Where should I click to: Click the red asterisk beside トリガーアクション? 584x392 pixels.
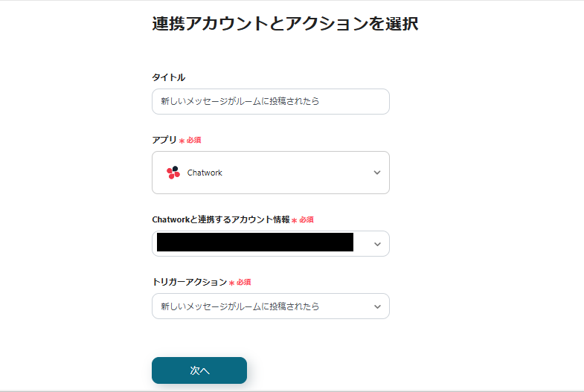(231, 283)
